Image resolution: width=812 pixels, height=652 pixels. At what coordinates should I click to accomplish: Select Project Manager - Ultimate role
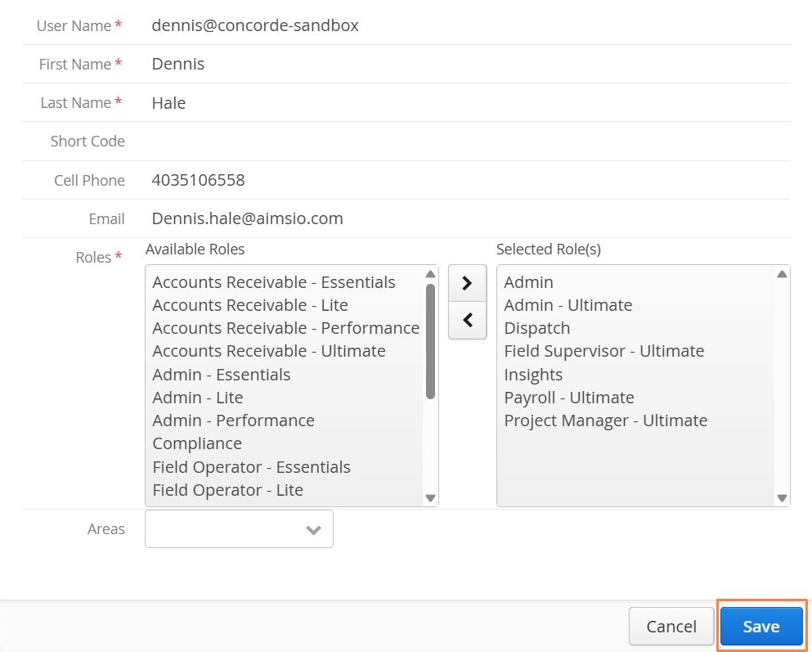(x=606, y=420)
